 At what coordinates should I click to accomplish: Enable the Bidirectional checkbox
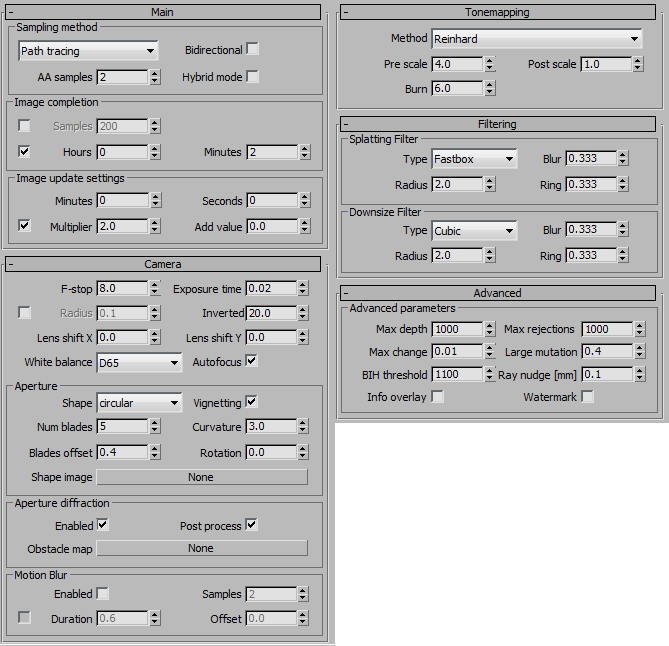coord(252,49)
